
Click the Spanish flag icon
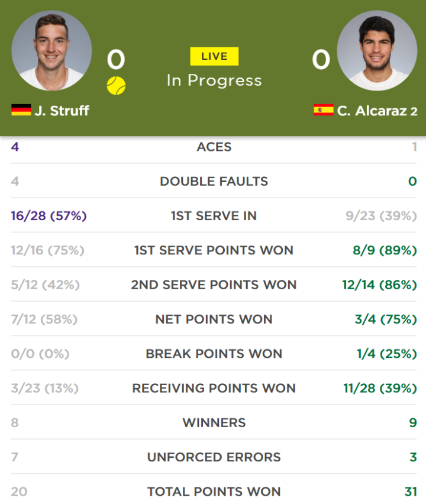coord(324,110)
